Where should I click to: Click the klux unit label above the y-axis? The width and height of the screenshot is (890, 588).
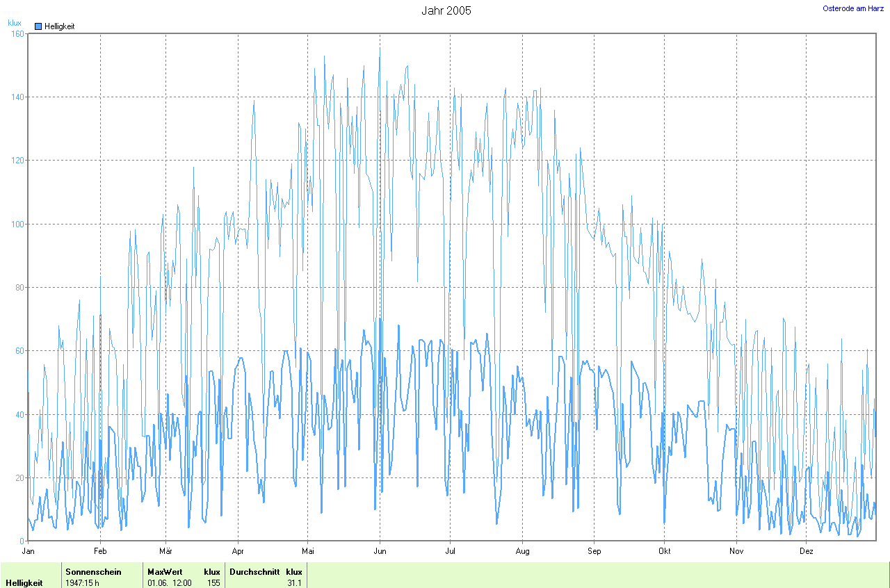click(15, 23)
